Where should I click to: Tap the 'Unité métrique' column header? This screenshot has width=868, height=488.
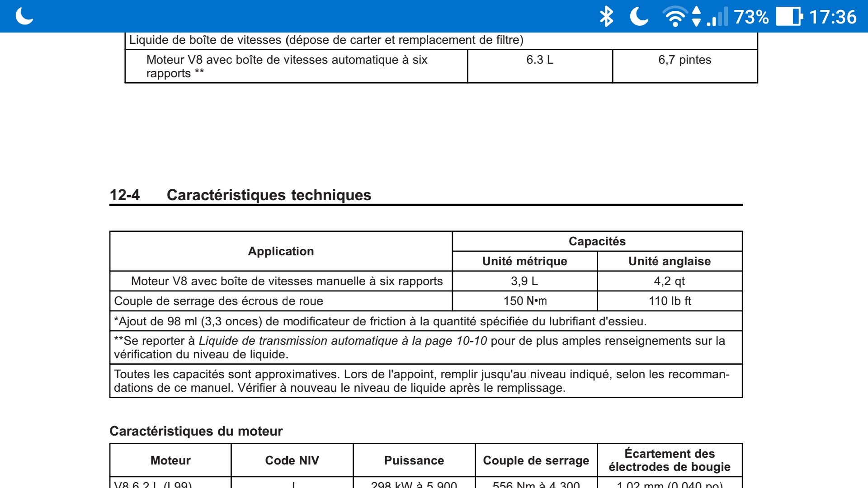[x=524, y=261]
